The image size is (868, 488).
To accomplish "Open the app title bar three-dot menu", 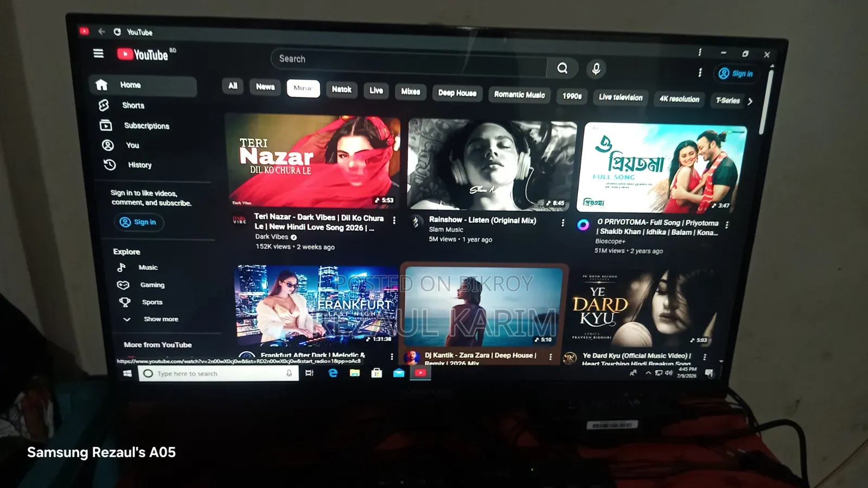I will point(700,52).
